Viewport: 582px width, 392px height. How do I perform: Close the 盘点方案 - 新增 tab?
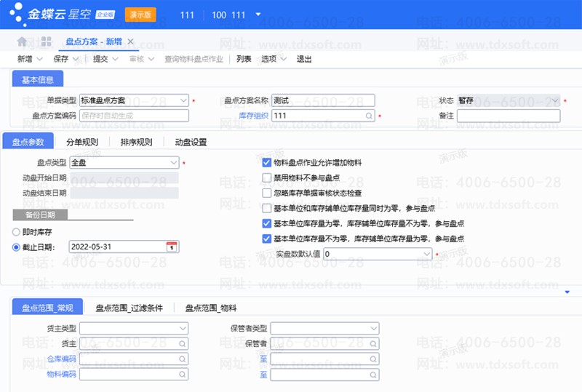point(130,41)
